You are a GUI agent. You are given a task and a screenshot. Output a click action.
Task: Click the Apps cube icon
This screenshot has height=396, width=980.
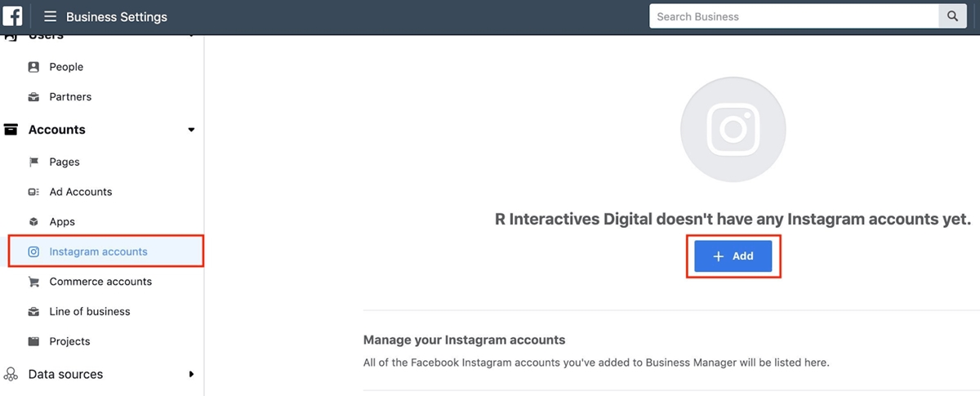coord(33,222)
